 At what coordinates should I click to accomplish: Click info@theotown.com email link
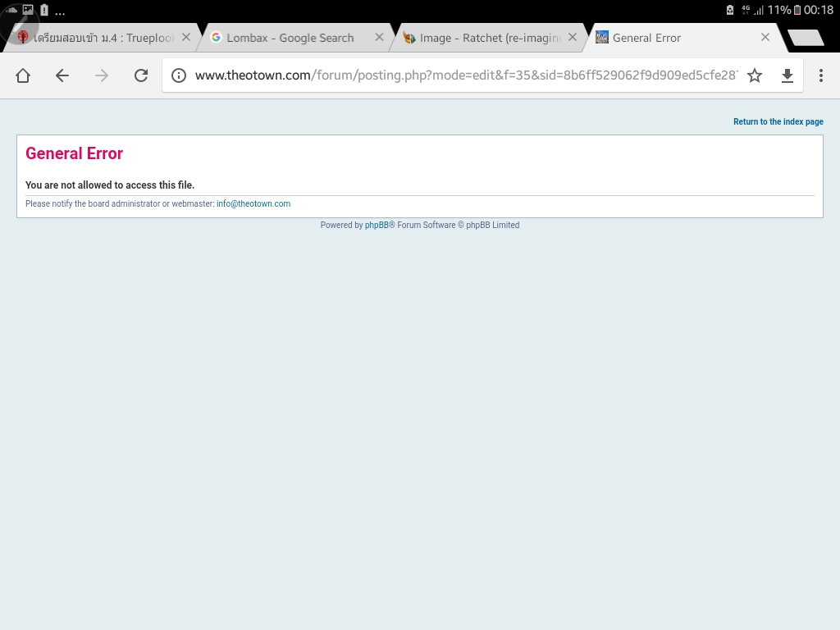point(253,203)
